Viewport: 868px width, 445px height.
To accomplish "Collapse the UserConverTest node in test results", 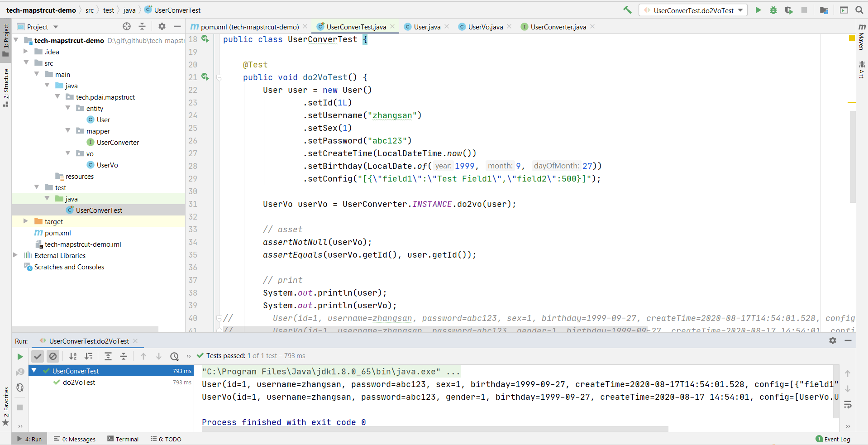I will click(x=34, y=371).
